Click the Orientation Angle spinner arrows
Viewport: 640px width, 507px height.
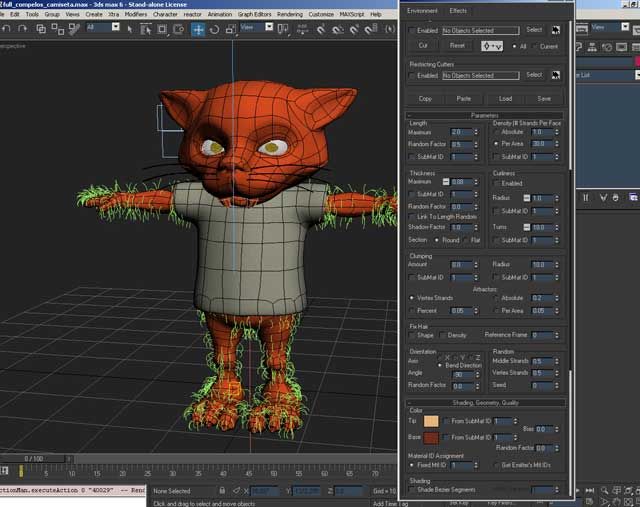pos(477,374)
